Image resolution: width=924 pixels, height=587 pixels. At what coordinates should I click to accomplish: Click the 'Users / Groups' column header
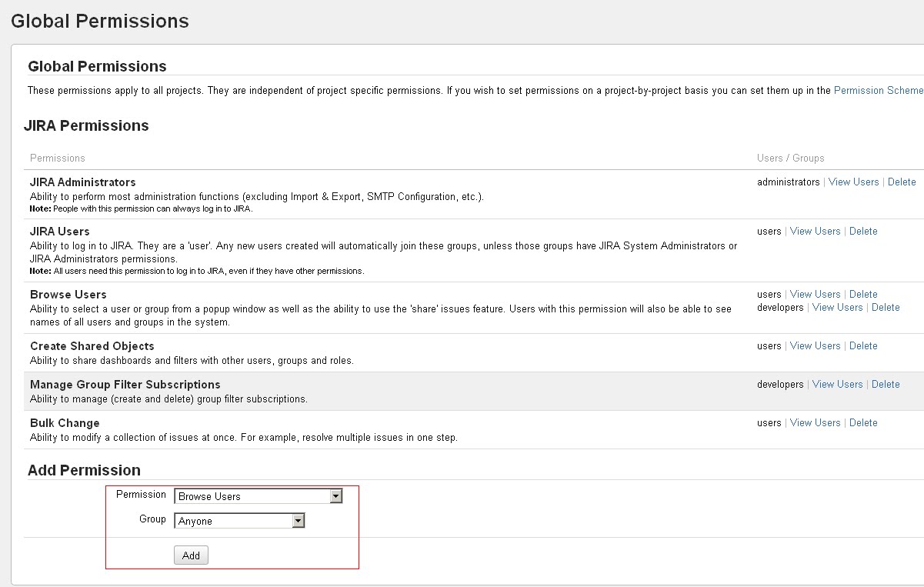click(790, 158)
